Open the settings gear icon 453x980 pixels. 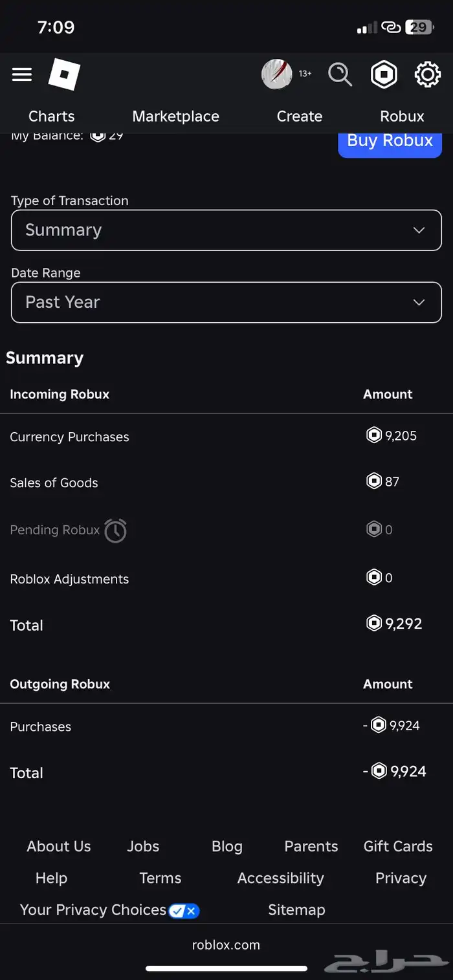[427, 74]
